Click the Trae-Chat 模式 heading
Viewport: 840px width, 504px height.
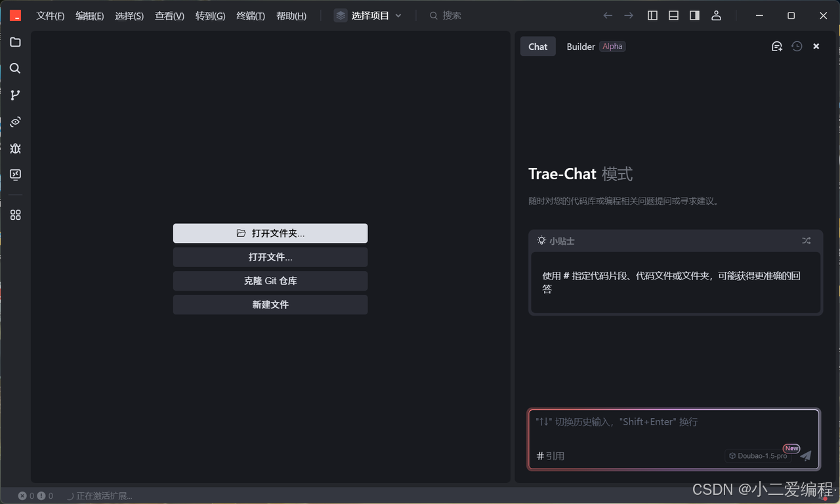(580, 174)
